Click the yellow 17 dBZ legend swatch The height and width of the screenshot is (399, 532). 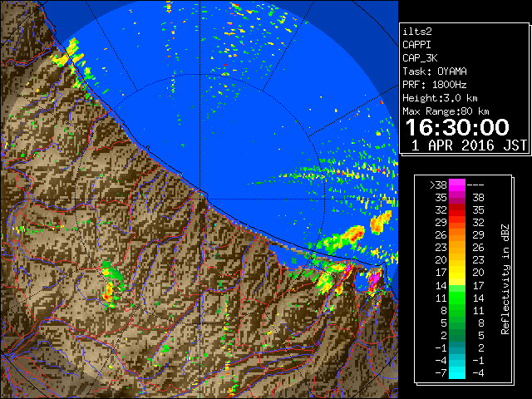(457, 273)
